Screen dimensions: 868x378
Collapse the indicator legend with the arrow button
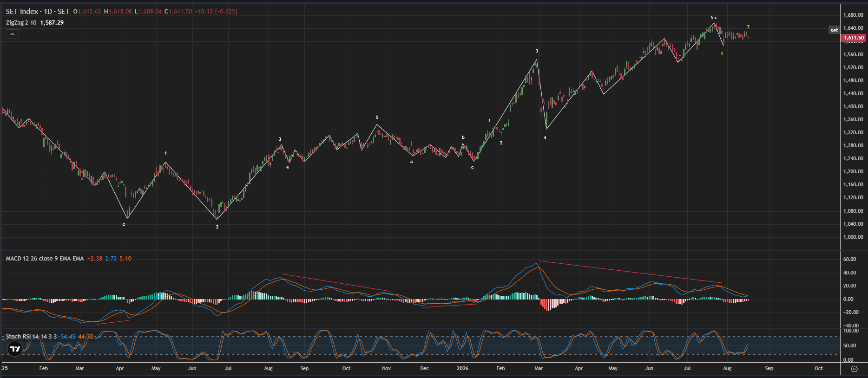(x=12, y=34)
